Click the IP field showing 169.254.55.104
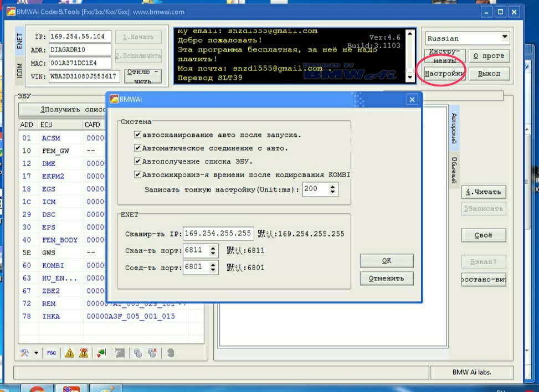This screenshot has height=392, width=539. pos(80,37)
